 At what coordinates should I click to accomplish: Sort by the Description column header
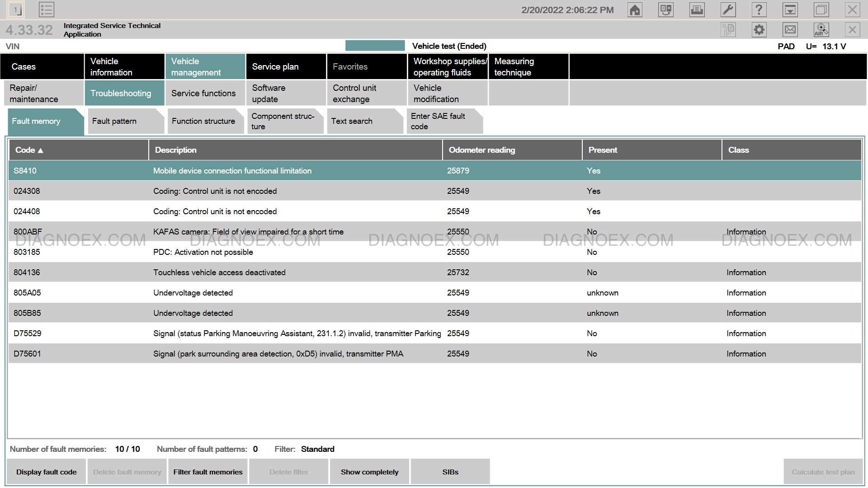[296, 150]
